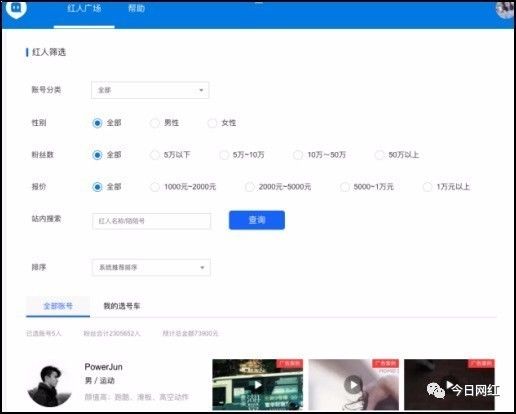516x414 pixels.
Task: Click the 男 / 运动 text
Action: tap(100, 381)
